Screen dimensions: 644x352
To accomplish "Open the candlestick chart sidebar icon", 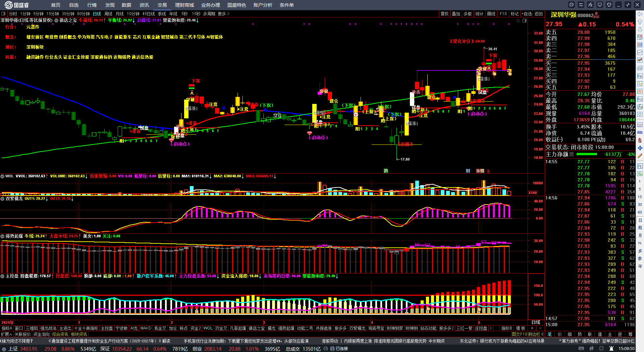I will click(640, 60).
